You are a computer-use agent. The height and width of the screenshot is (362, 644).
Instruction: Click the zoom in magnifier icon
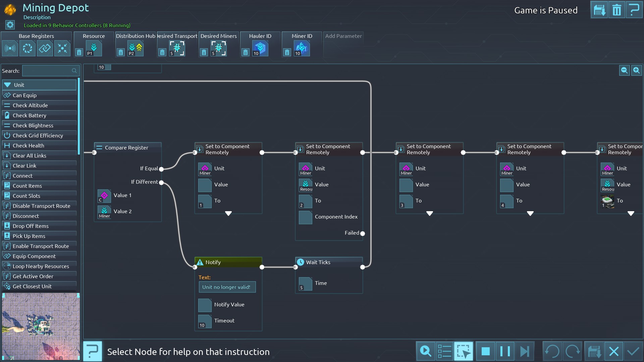tap(636, 70)
